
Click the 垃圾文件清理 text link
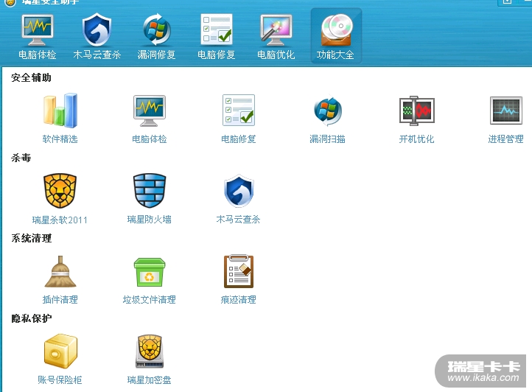click(x=150, y=300)
